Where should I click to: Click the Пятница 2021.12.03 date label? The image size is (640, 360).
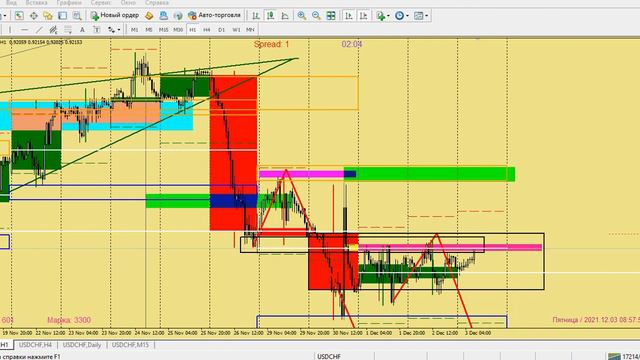coord(596,320)
